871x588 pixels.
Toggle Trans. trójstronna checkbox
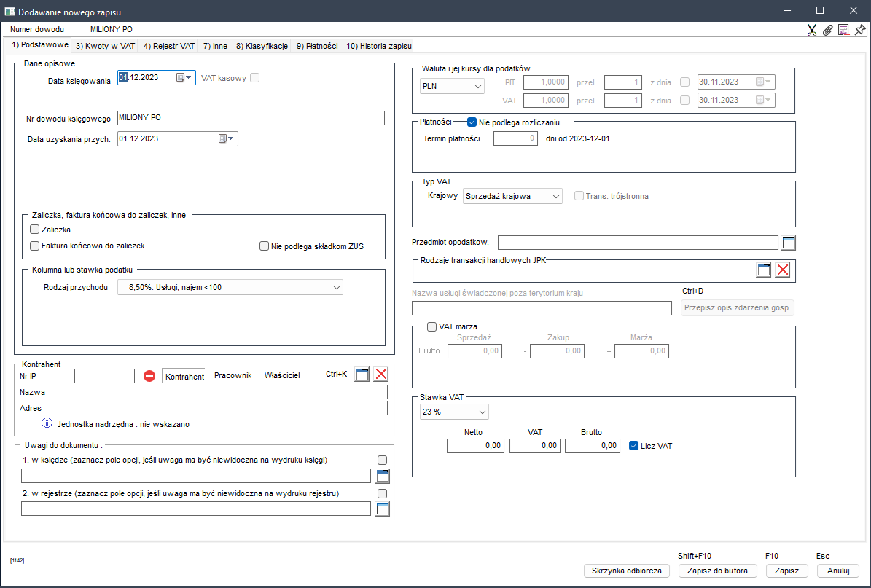pos(579,196)
